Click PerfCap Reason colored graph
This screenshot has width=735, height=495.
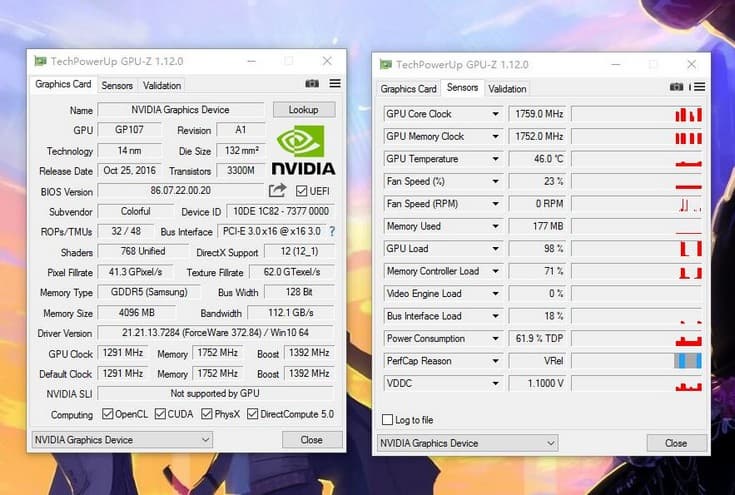(x=637, y=361)
